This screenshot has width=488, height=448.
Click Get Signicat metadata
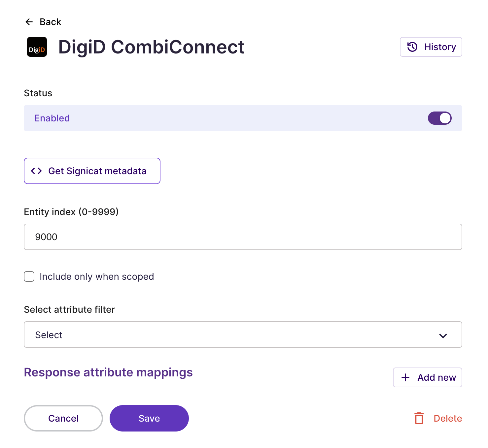[x=92, y=171]
